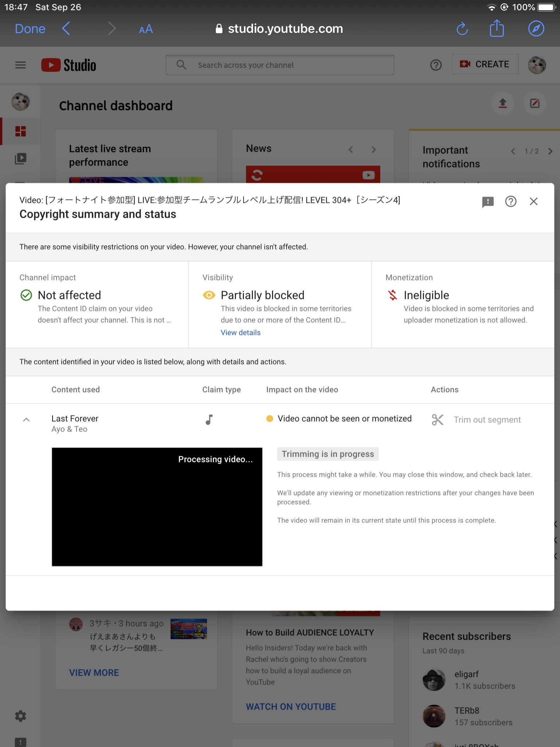Go back with Safari back arrow
Image resolution: width=560 pixels, height=747 pixels.
[x=66, y=28]
